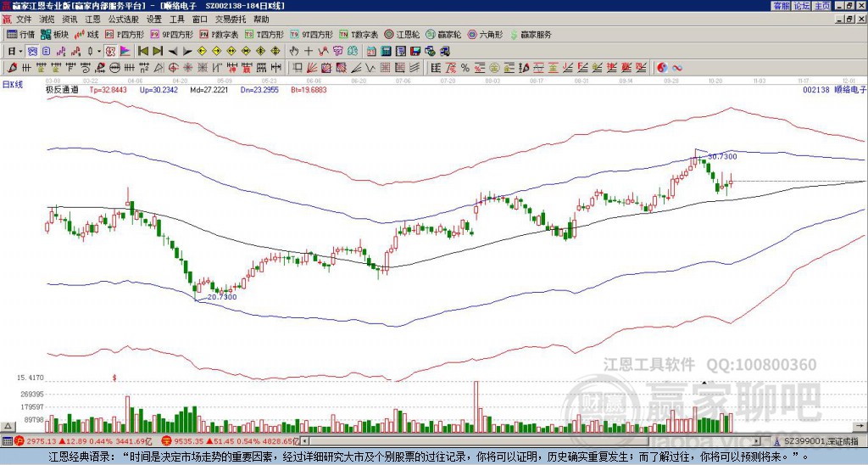This screenshot has width=868, height=465.
Task: Jump to last bar with green skip-forward icon
Action: pyautogui.click(x=158, y=52)
